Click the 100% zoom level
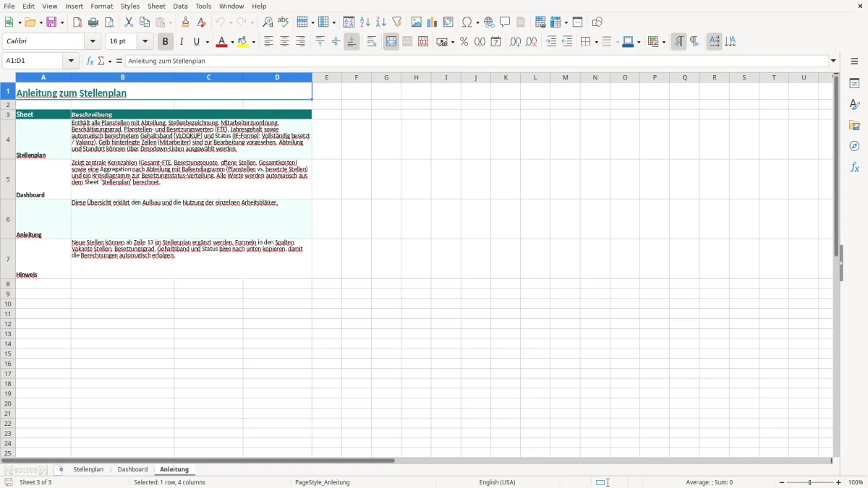The image size is (868, 488). pos(856,482)
